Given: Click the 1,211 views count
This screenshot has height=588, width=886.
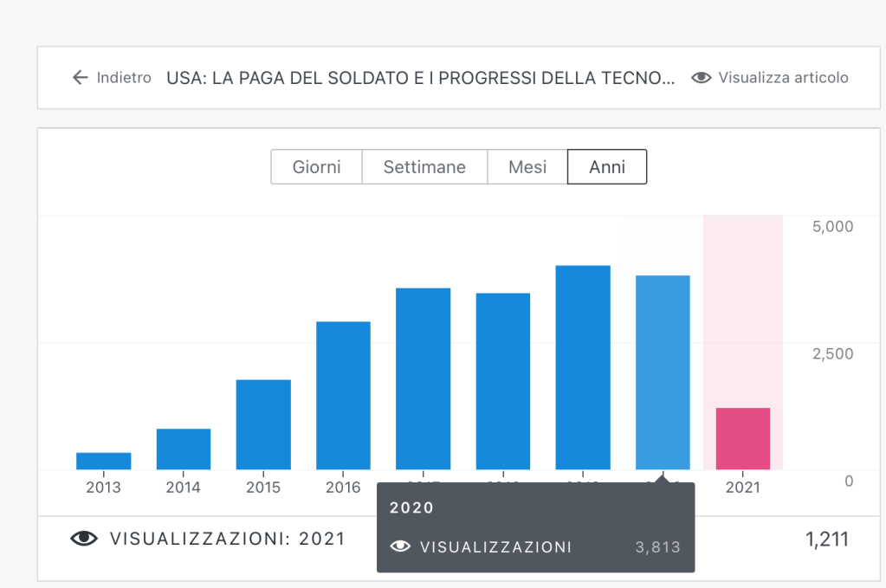Looking at the screenshot, I should click(826, 540).
